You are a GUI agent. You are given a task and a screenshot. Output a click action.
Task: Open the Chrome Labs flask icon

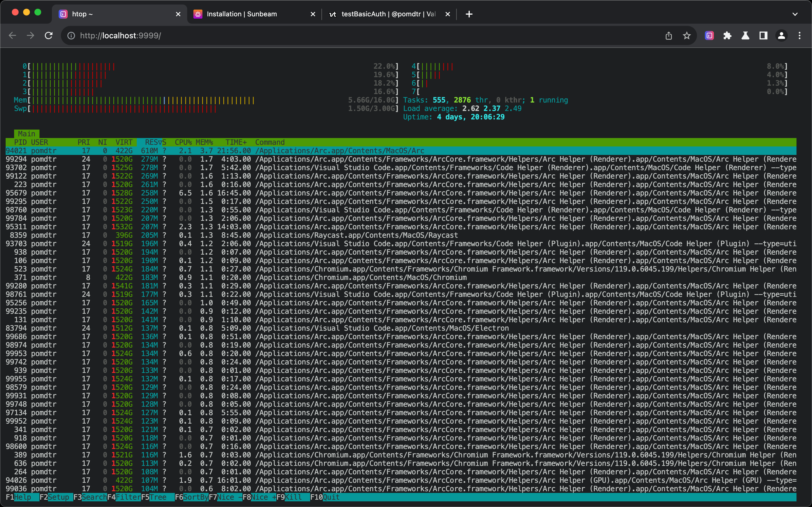[745, 35]
